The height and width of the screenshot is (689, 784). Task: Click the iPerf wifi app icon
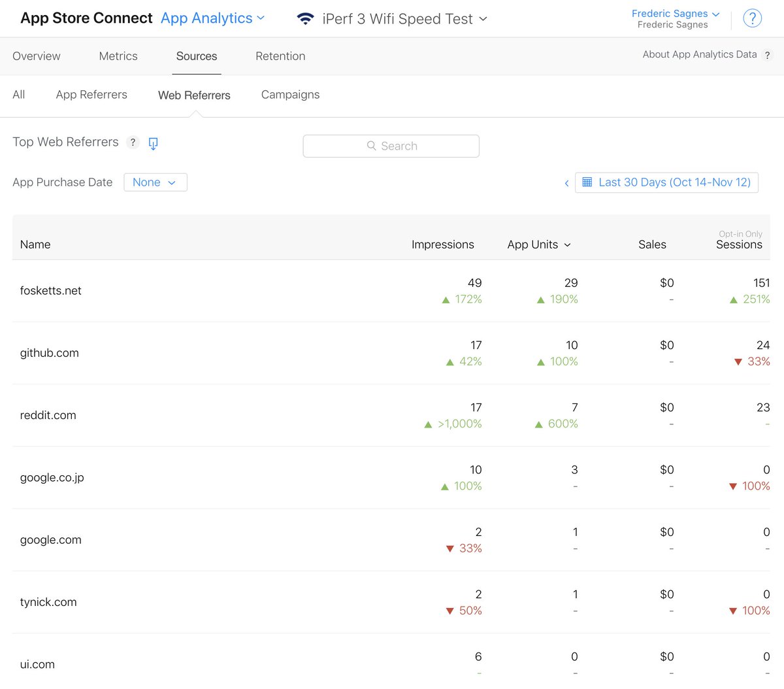(305, 19)
